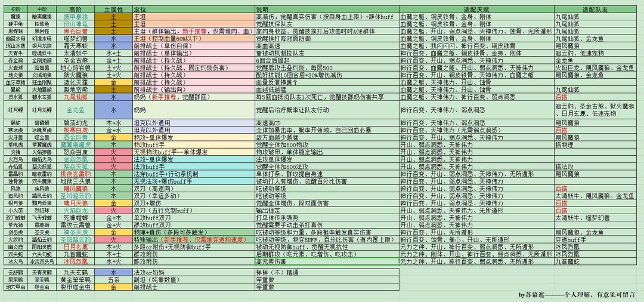Select the 双刀（幸运多动）cell
Screen dimensions: 644x302
pyautogui.click(x=193, y=196)
